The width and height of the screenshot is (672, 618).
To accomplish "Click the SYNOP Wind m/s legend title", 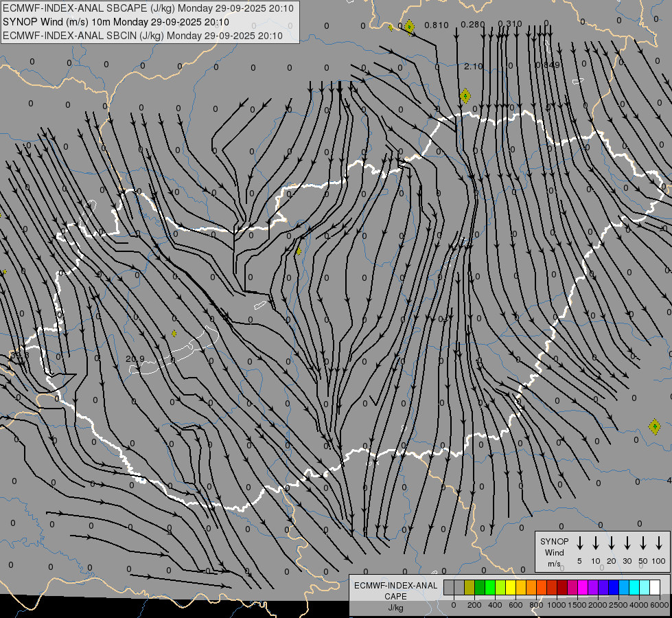I will [554, 552].
